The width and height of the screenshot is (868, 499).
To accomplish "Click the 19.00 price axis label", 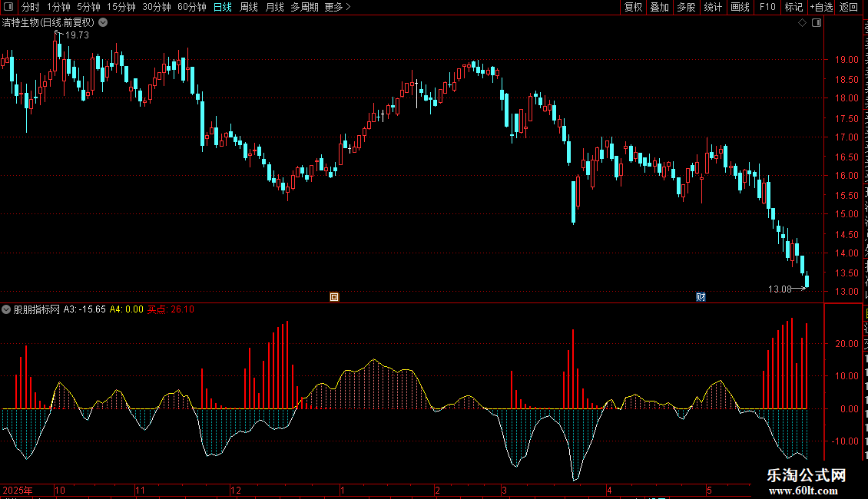I will pyautogui.click(x=846, y=60).
